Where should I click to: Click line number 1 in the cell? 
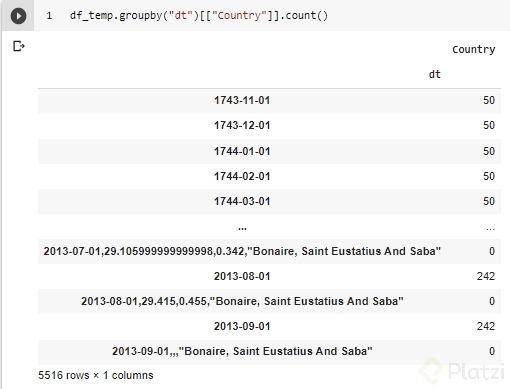(49, 16)
